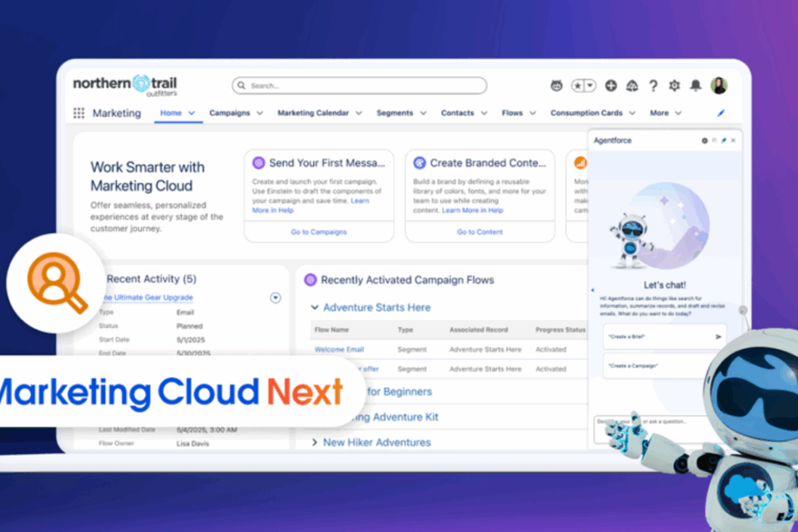798x532 pixels.
Task: Click the Flow Name column header
Action: click(x=331, y=329)
